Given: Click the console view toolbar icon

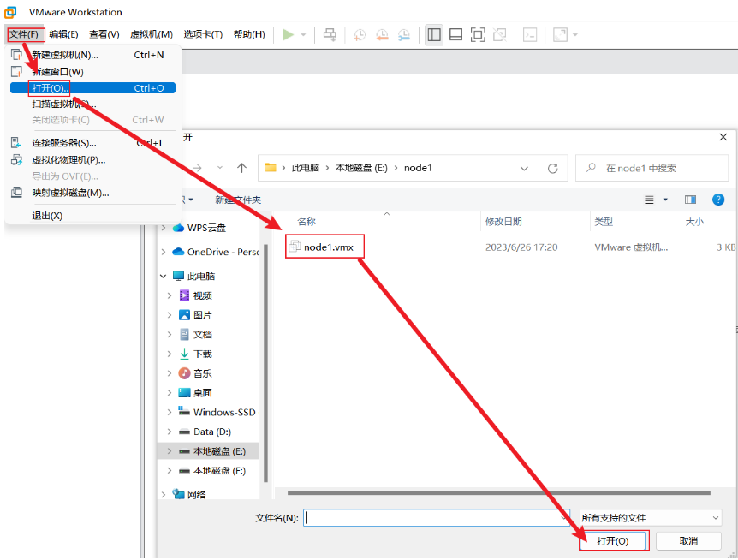Looking at the screenshot, I should tap(530, 34).
